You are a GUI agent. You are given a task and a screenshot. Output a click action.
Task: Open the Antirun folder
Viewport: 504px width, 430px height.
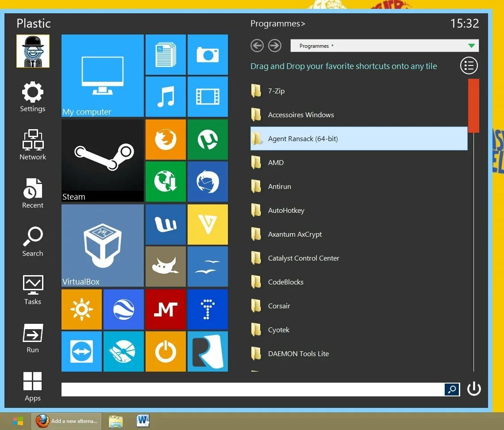(x=359, y=186)
